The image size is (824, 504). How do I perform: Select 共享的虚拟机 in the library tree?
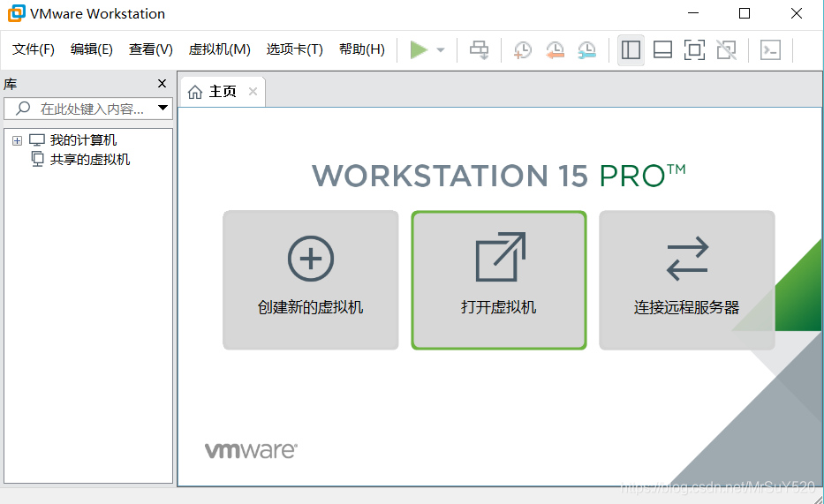(x=90, y=160)
